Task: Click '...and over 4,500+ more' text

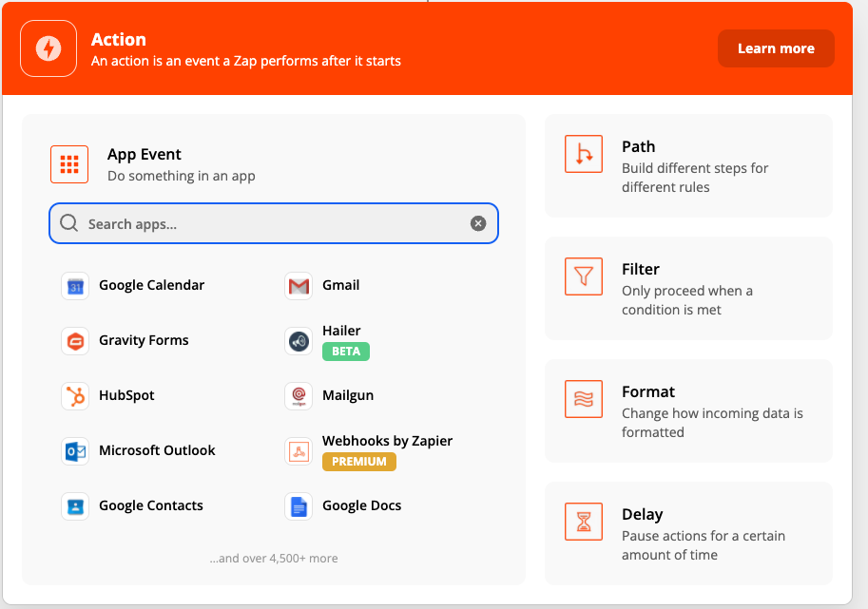Action: pos(274,558)
